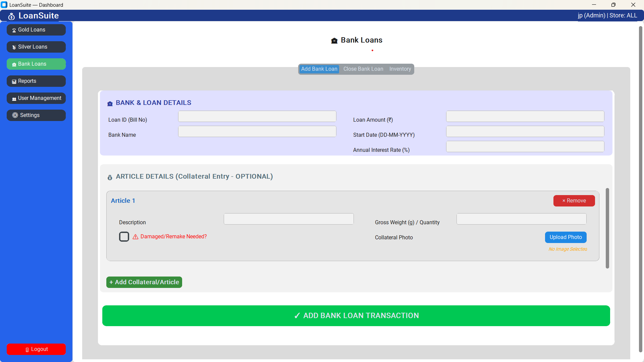Click the icon next to BANK & LOAN DETAILS
644x362 pixels.
click(x=110, y=103)
